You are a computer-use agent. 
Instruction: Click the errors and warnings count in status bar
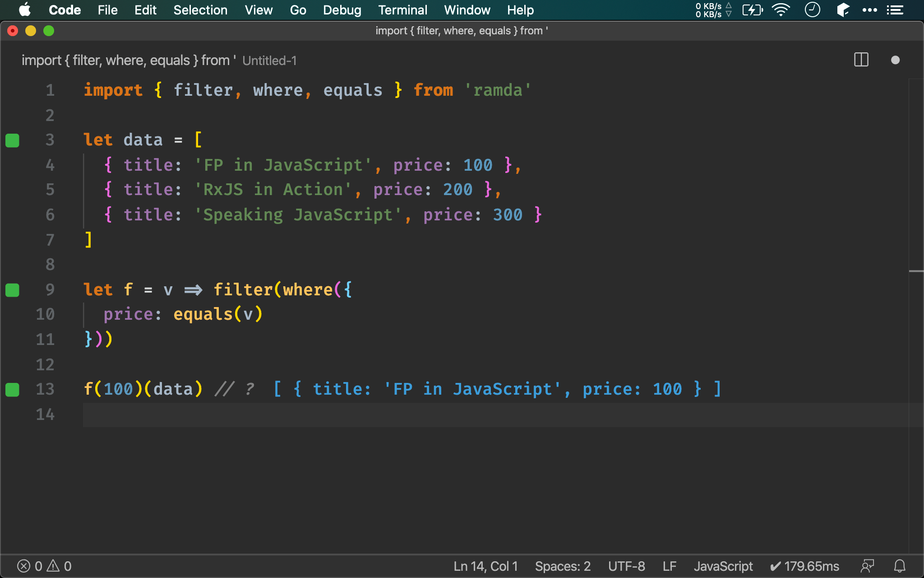(x=44, y=566)
